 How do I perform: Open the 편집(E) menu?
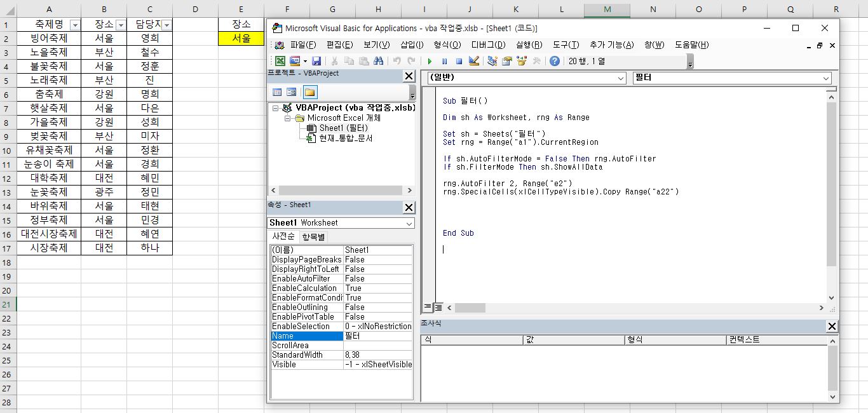pyautogui.click(x=339, y=45)
